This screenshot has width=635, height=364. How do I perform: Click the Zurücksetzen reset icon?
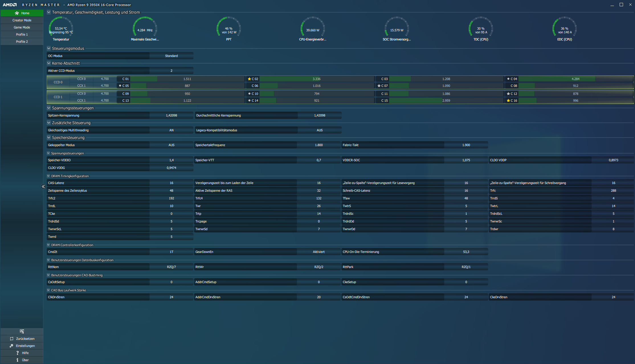(x=12, y=339)
